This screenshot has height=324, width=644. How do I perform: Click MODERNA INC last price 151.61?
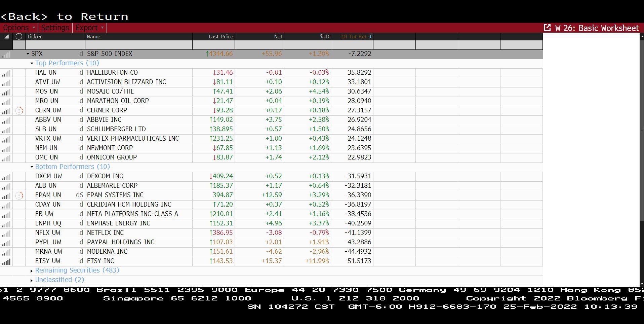[221, 251]
